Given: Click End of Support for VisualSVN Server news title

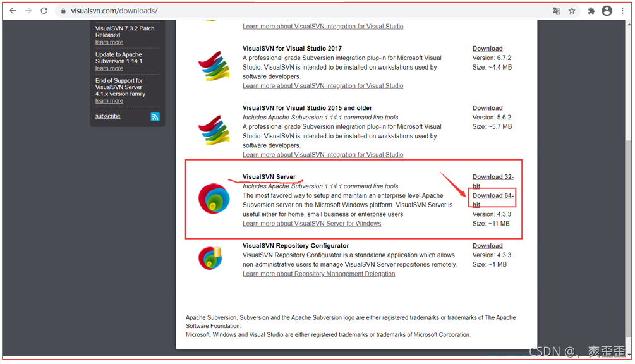Looking at the screenshot, I should tap(120, 87).
